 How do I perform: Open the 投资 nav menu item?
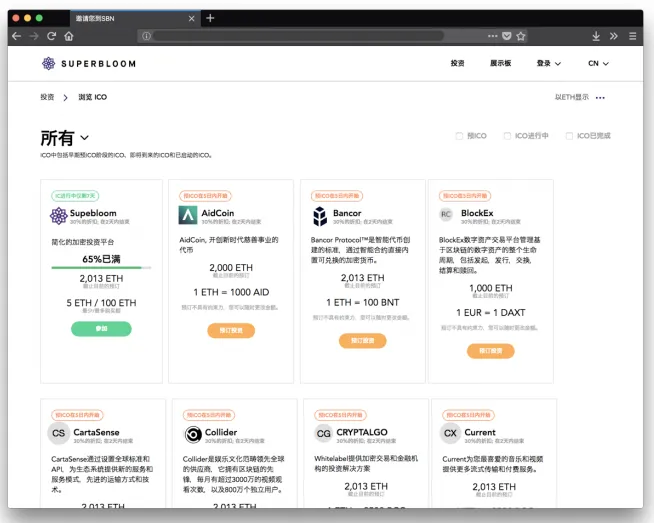[457, 63]
